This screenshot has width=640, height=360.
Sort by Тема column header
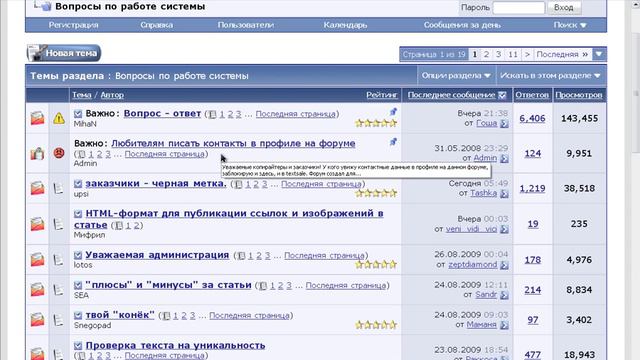[x=82, y=95]
